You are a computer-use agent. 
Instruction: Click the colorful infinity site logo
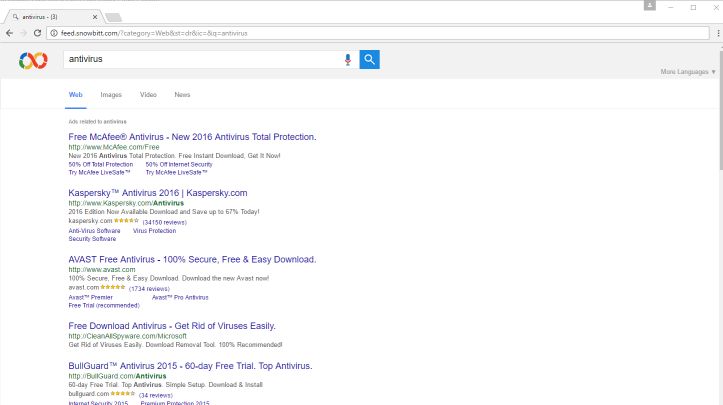click(33, 60)
